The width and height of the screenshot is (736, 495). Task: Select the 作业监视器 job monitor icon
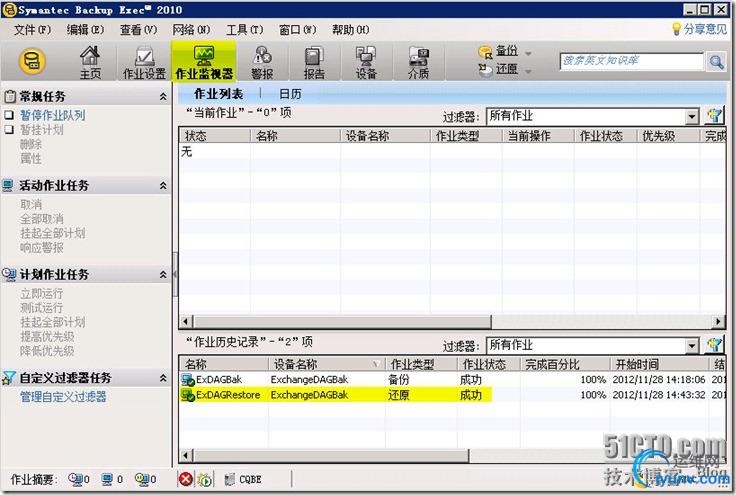(204, 62)
